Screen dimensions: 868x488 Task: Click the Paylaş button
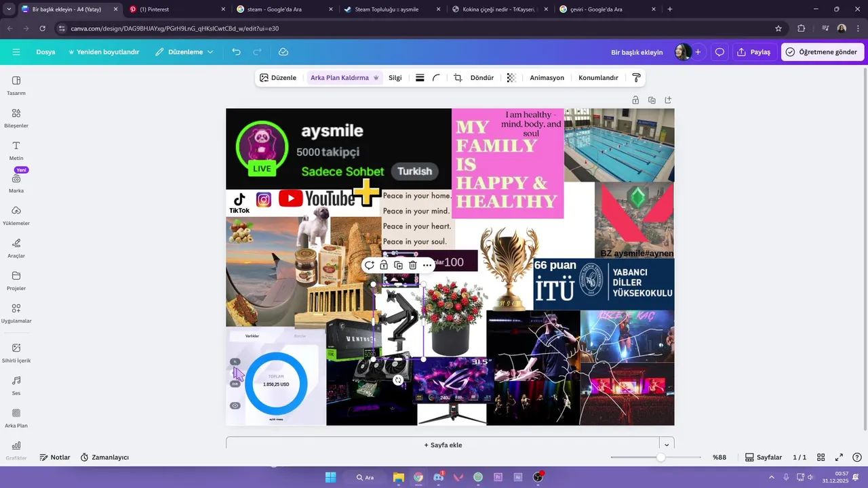(x=754, y=52)
